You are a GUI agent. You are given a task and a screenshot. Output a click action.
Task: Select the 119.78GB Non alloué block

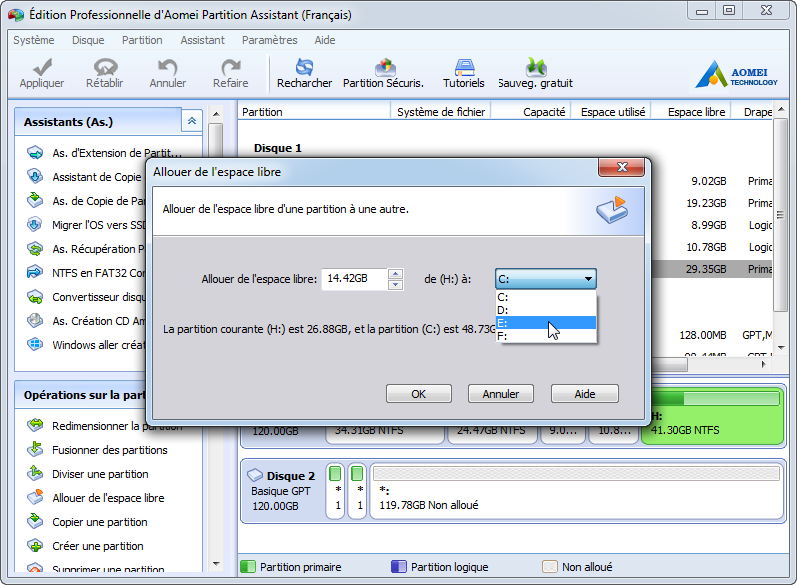577,491
